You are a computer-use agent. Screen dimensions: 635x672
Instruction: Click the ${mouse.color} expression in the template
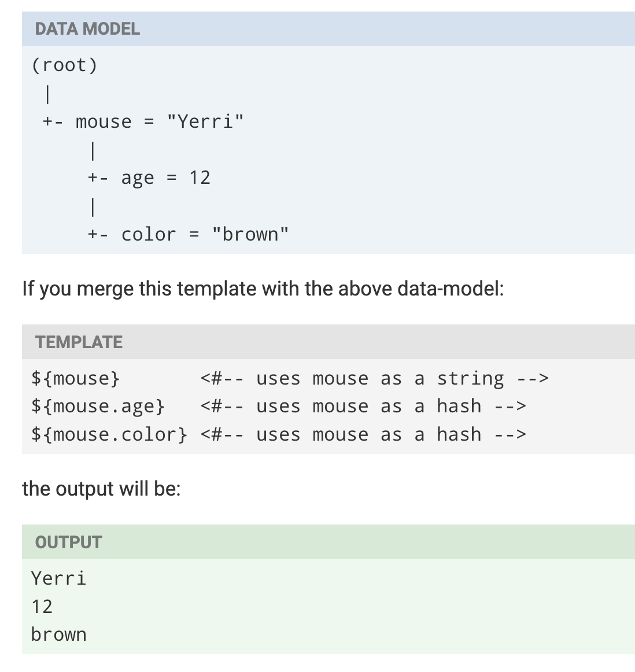[x=109, y=435]
